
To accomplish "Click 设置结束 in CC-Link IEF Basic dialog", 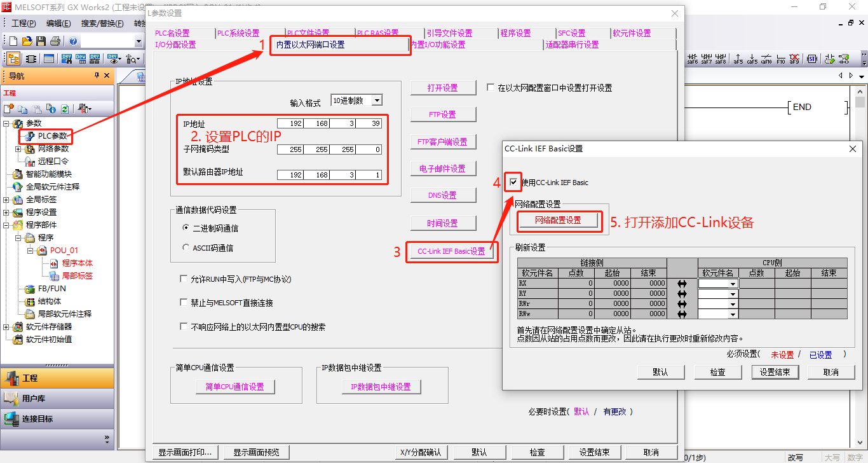I will pyautogui.click(x=775, y=372).
